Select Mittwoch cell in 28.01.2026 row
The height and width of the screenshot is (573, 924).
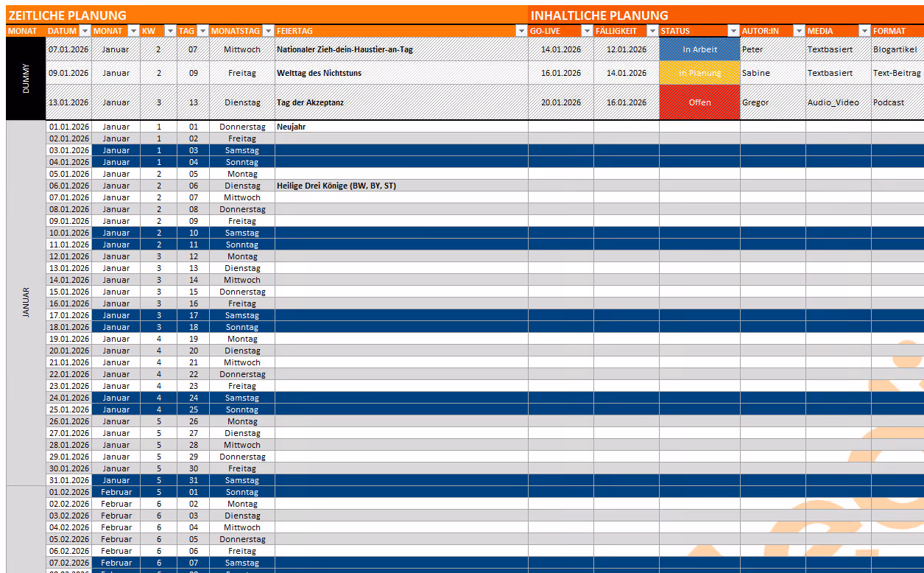242,445
